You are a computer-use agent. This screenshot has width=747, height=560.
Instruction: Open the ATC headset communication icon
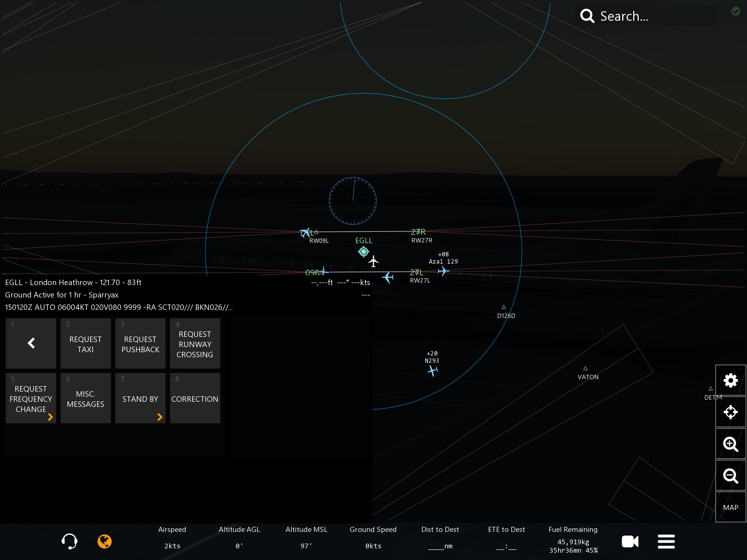[x=69, y=541]
